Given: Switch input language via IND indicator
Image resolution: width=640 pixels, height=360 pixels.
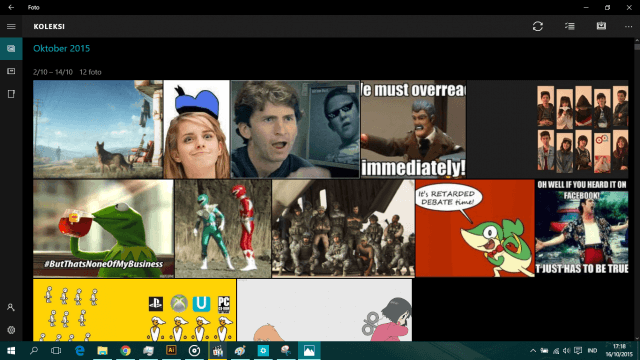Looking at the screenshot, I should 592,351.
